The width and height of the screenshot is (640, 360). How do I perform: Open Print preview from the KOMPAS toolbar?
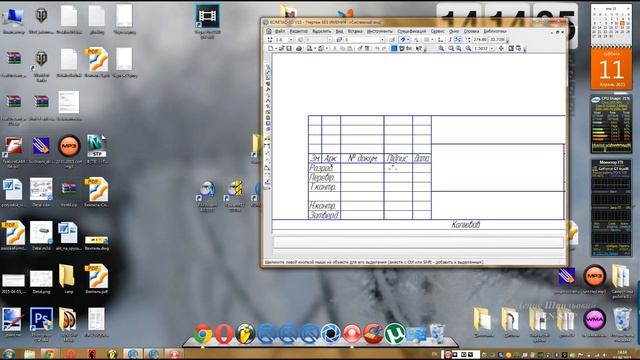[309, 49]
